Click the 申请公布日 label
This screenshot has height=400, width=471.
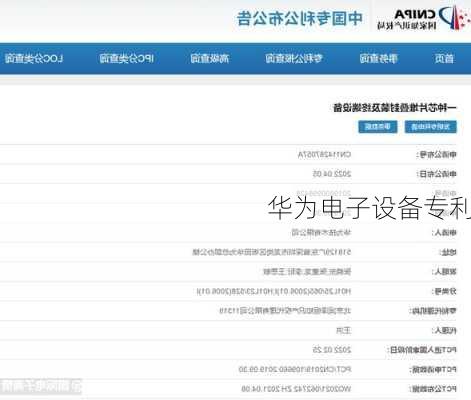[436, 174]
